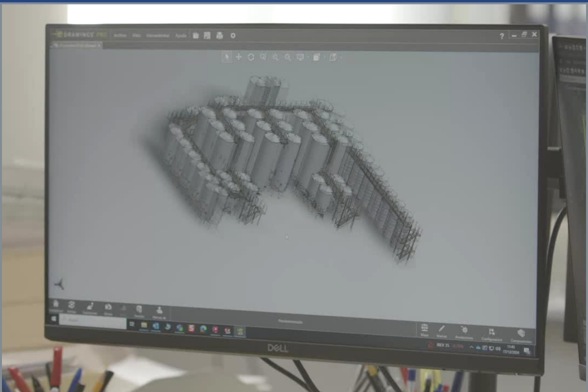Click the Animate tool in bottom toolbar

[72, 306]
